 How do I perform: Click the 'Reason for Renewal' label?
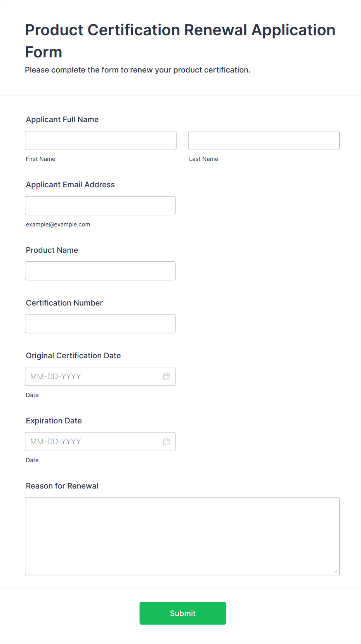62,486
